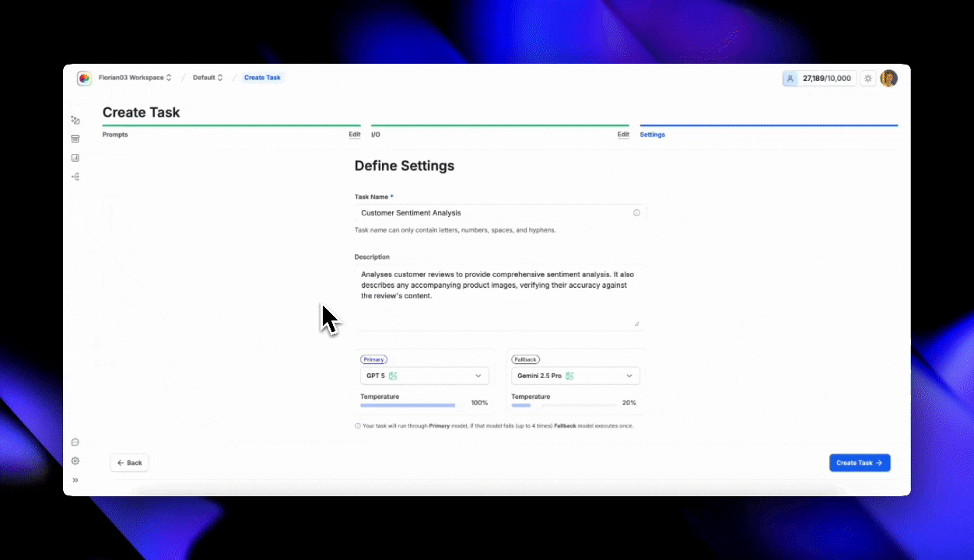Click the Description textarea resize handle
The image size is (974, 560).
(x=636, y=323)
